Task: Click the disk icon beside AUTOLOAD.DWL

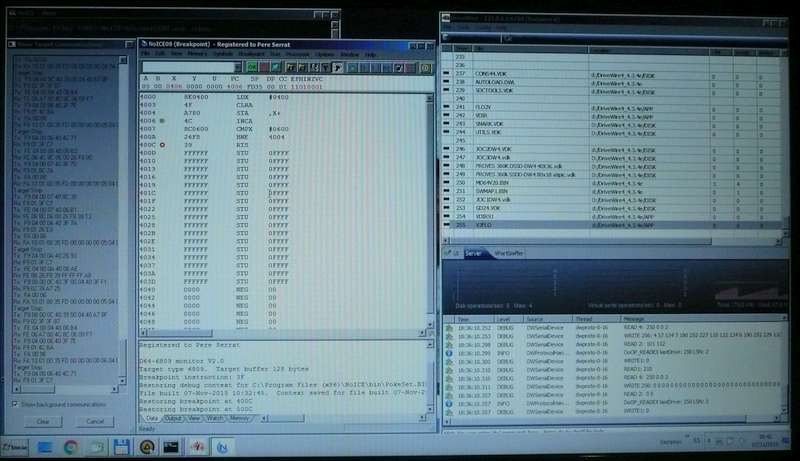Action: pyautogui.click(x=446, y=81)
